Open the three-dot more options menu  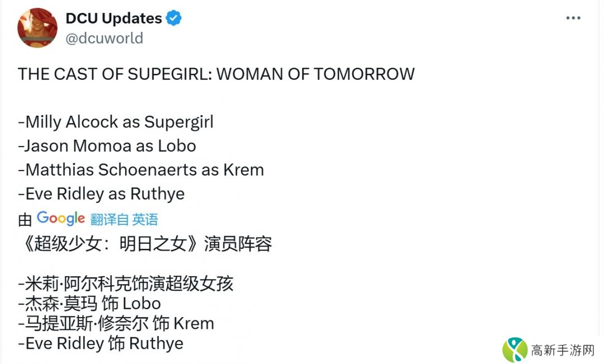[x=573, y=18]
